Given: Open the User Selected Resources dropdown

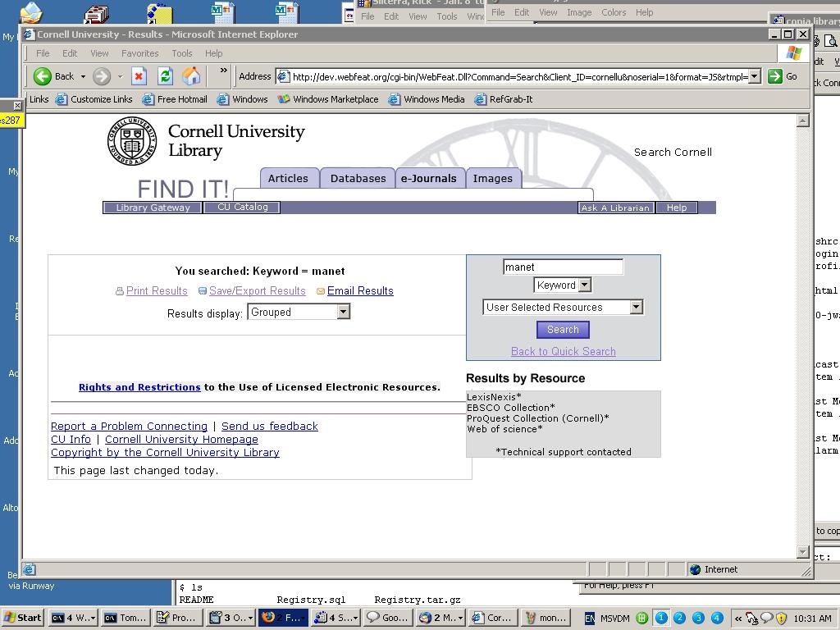Looking at the screenshot, I should 563,307.
